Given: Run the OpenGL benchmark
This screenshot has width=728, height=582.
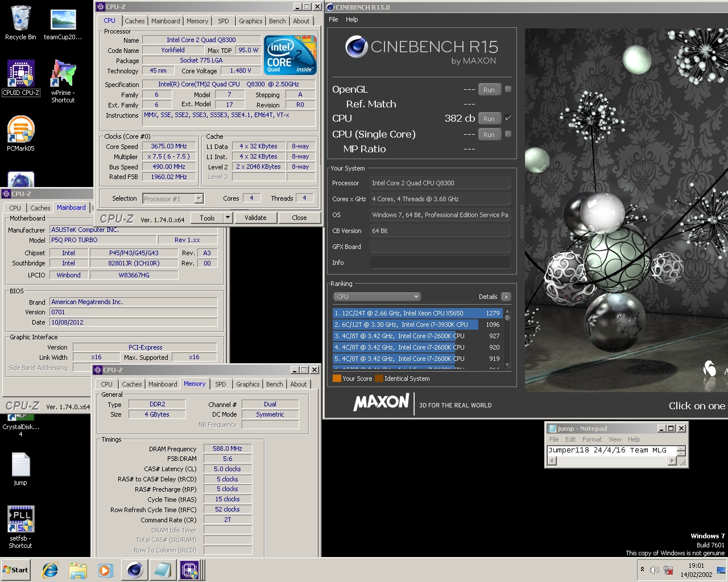Looking at the screenshot, I should pyautogui.click(x=489, y=90).
